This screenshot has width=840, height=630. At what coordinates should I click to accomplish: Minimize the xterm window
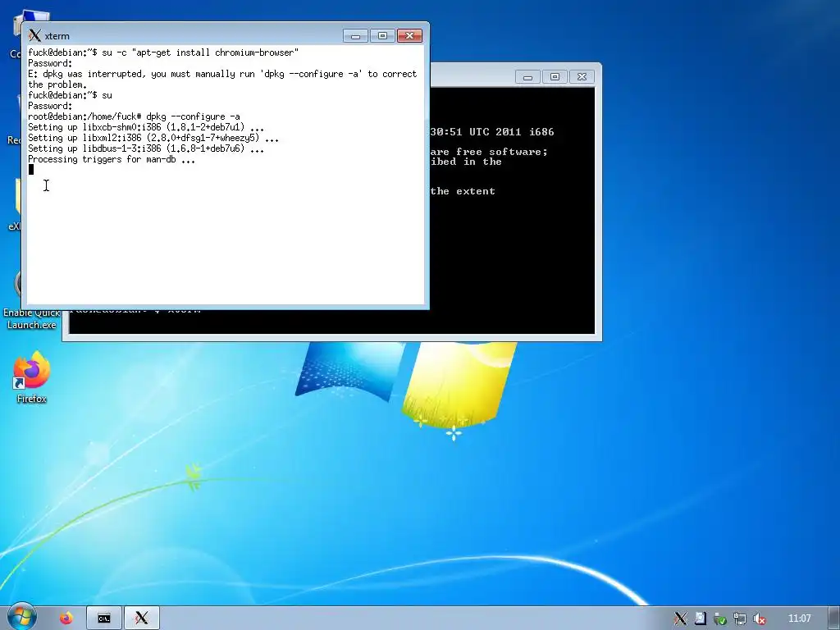click(355, 36)
